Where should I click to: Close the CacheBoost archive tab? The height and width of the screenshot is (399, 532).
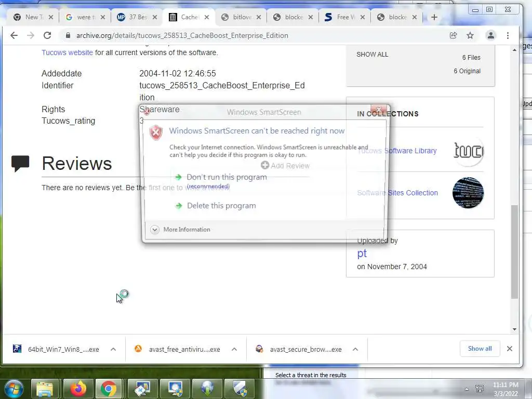click(x=207, y=17)
